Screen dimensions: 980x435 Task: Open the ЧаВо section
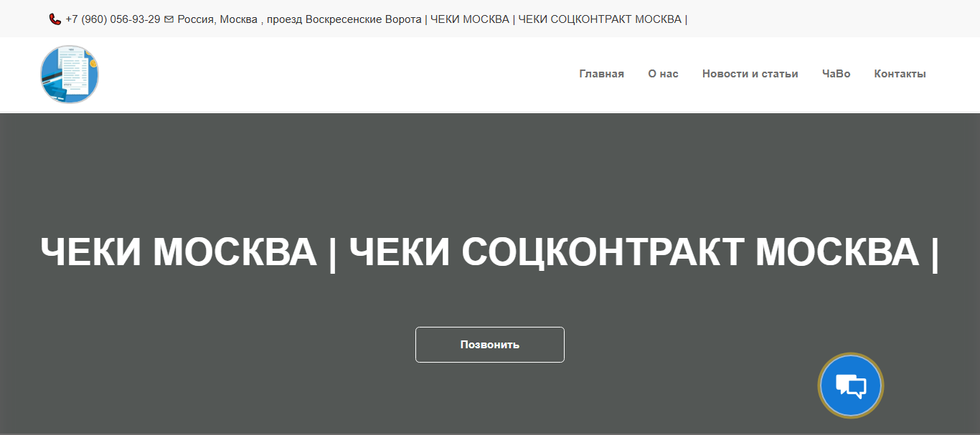836,74
